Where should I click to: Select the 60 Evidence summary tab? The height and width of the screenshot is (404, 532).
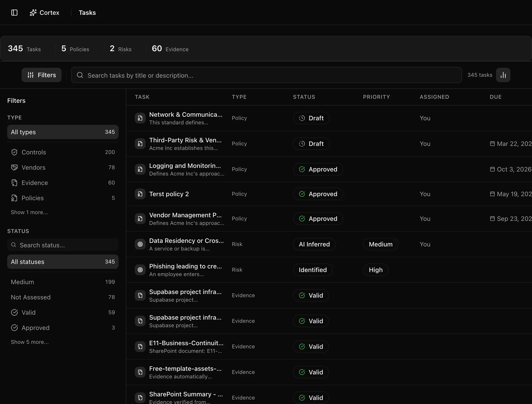170,48
